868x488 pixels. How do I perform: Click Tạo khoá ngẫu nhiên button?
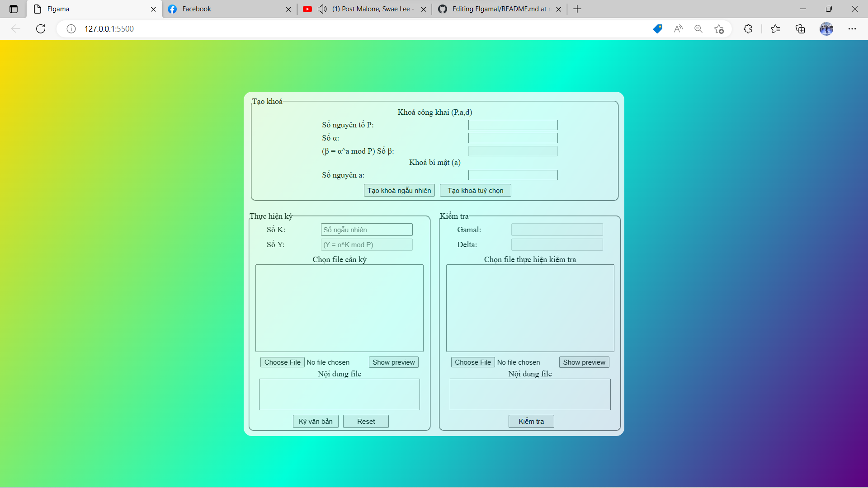click(x=399, y=190)
